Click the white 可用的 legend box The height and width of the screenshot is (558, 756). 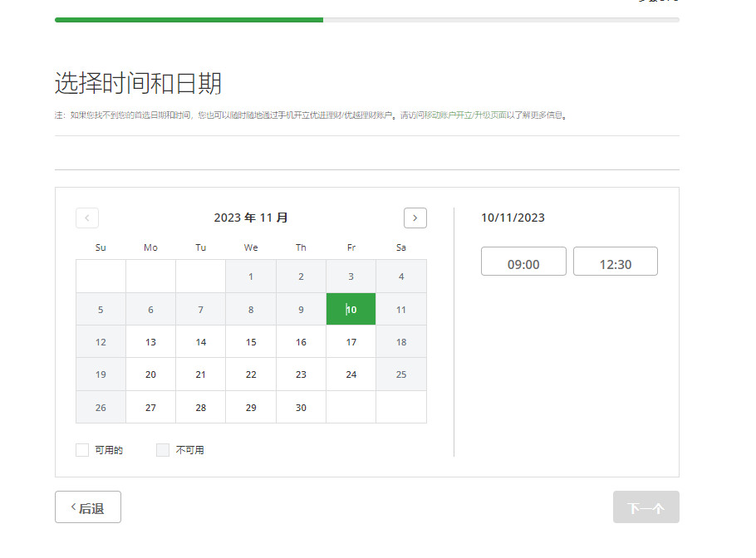tap(82, 450)
